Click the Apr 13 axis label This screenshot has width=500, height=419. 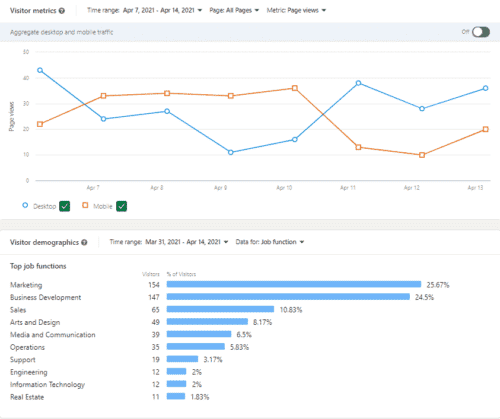[x=475, y=188]
